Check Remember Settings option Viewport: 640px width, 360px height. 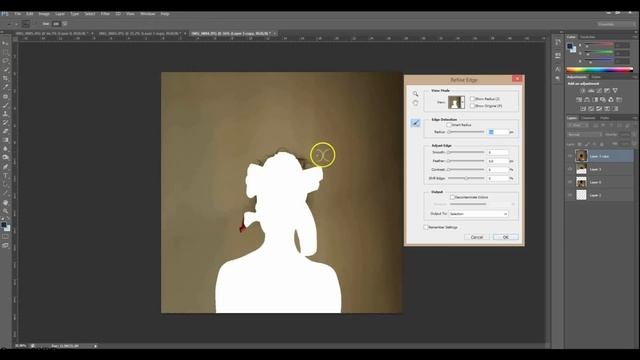(426, 227)
